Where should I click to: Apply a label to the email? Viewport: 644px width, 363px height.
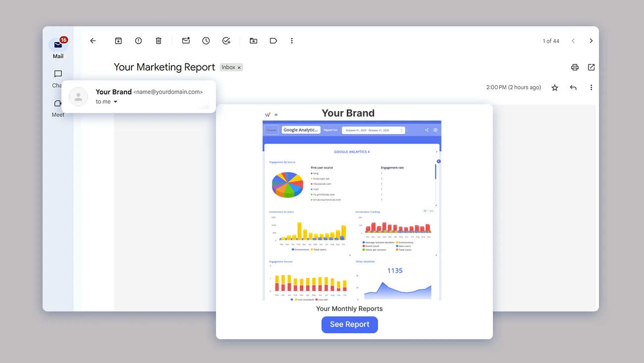pos(273,41)
